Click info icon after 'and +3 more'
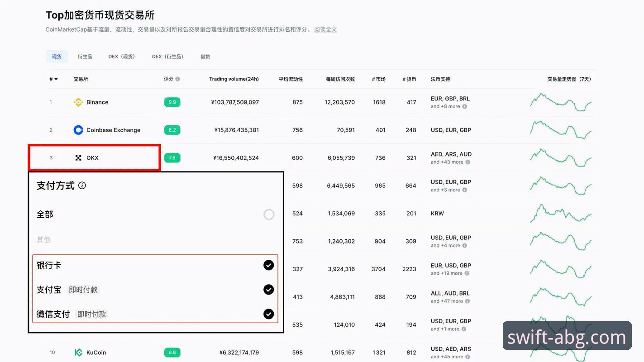 tap(464, 190)
